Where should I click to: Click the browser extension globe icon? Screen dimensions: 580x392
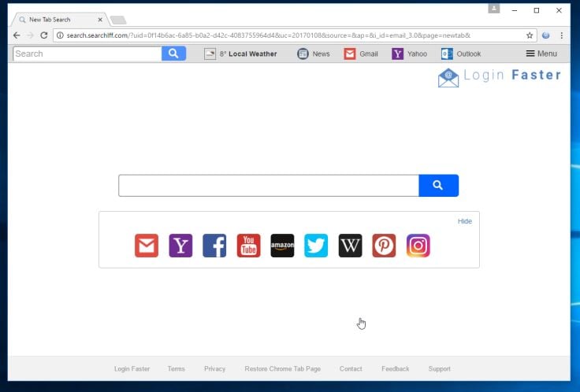point(545,35)
